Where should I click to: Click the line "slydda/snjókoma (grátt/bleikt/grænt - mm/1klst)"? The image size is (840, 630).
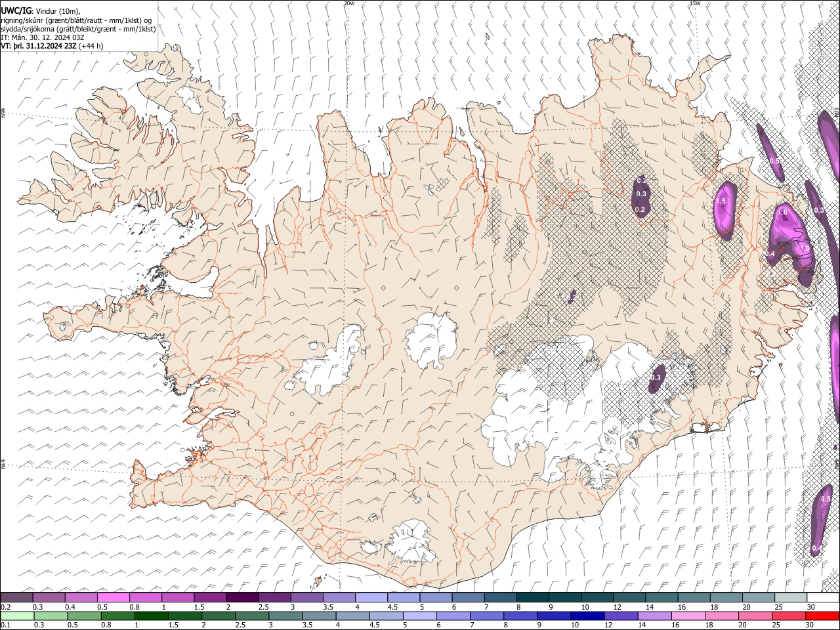(79, 29)
